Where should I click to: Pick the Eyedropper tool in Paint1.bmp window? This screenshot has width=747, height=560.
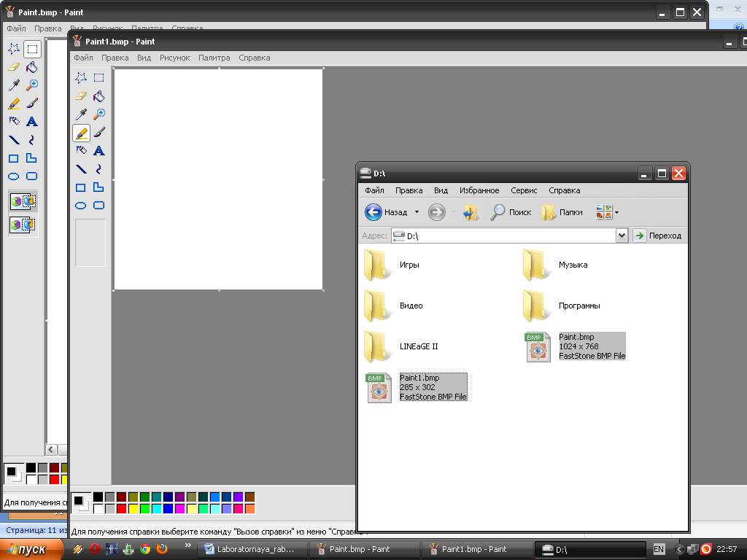(x=81, y=114)
